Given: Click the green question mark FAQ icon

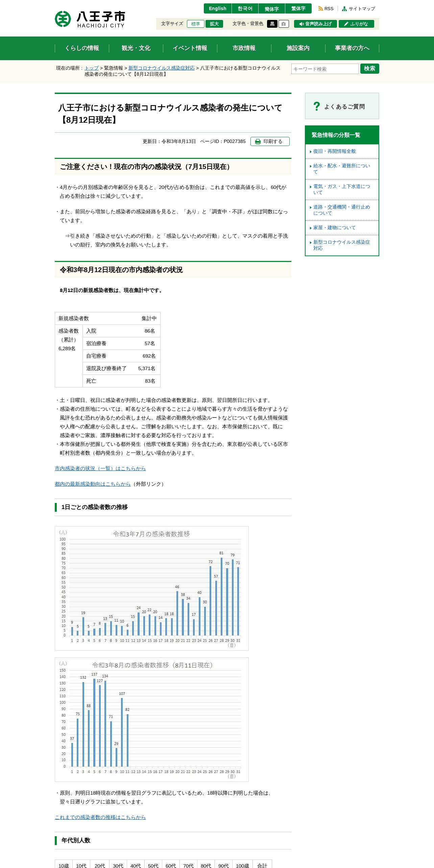Looking at the screenshot, I should pyautogui.click(x=316, y=106).
